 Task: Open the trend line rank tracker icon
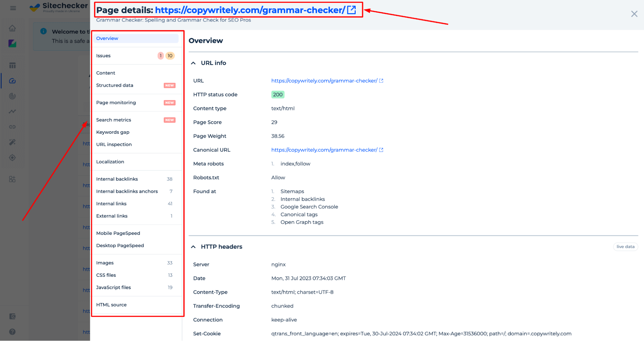pyautogui.click(x=12, y=111)
